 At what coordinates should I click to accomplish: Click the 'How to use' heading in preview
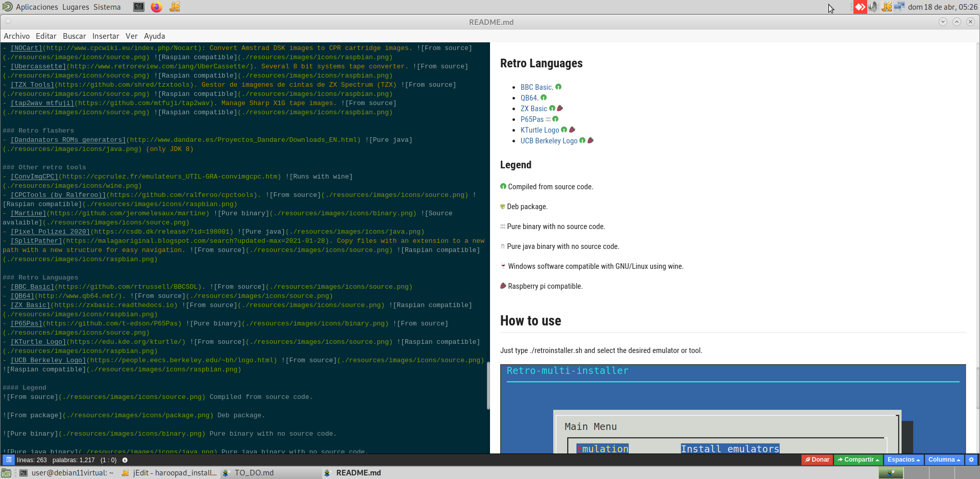click(x=530, y=321)
